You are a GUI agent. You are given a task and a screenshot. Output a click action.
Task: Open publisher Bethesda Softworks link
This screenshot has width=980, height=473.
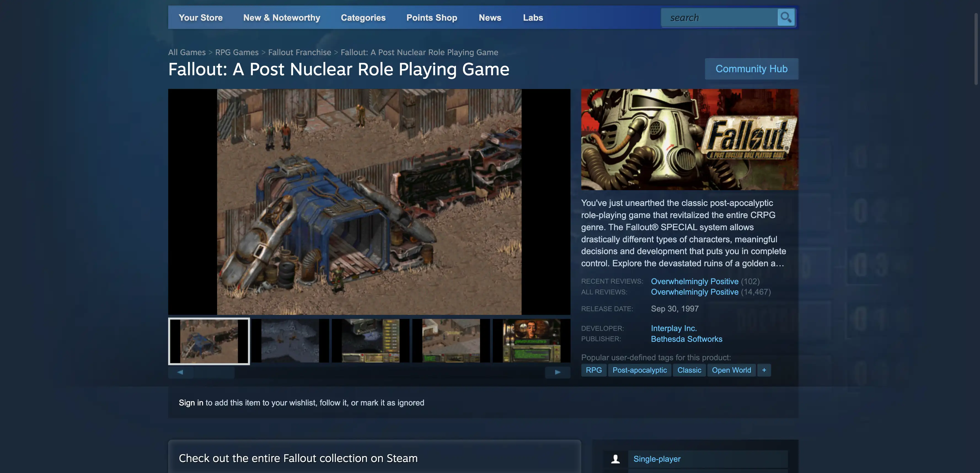[x=686, y=339]
